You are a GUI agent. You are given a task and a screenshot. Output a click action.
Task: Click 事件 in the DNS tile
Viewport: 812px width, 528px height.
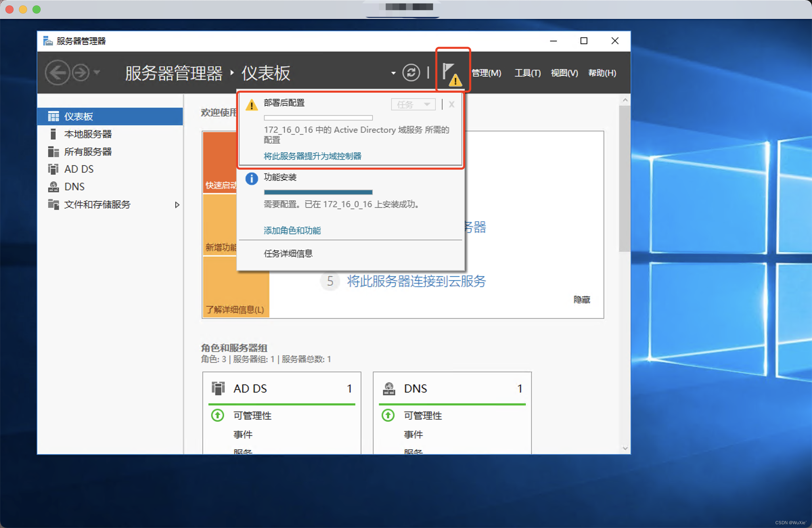[x=413, y=435]
